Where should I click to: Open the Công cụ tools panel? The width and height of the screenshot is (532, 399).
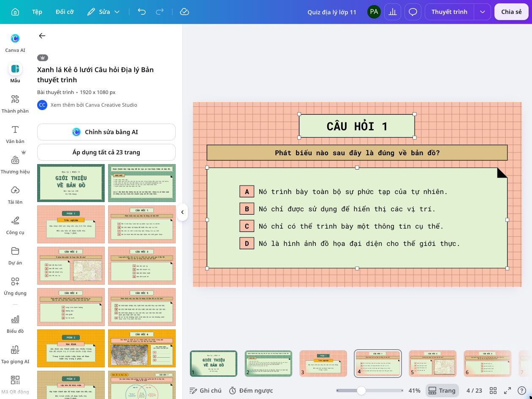pos(15,225)
